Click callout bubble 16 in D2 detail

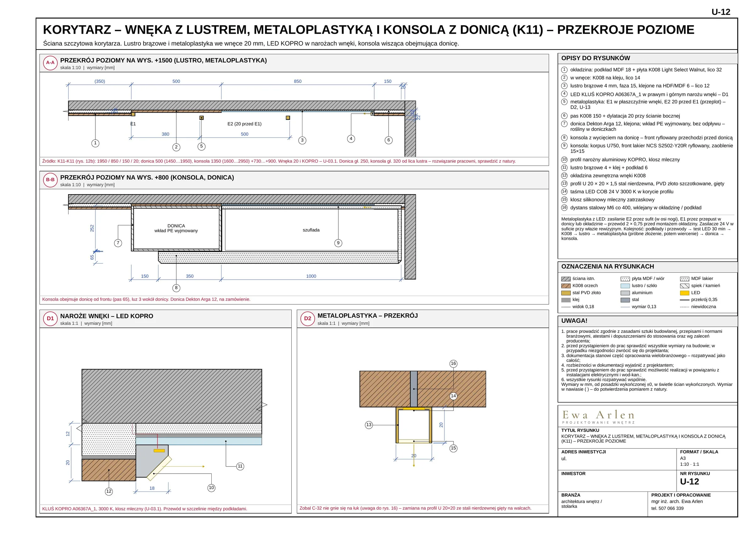click(x=453, y=363)
